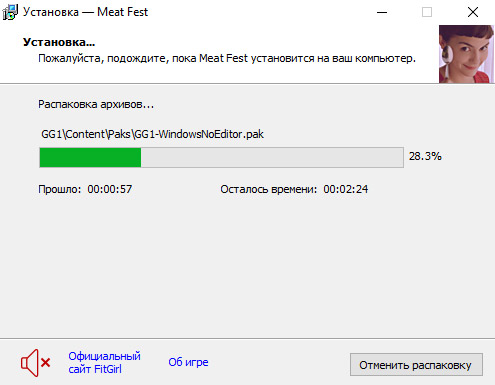Click the empty gray part of the progress bar

(272, 157)
